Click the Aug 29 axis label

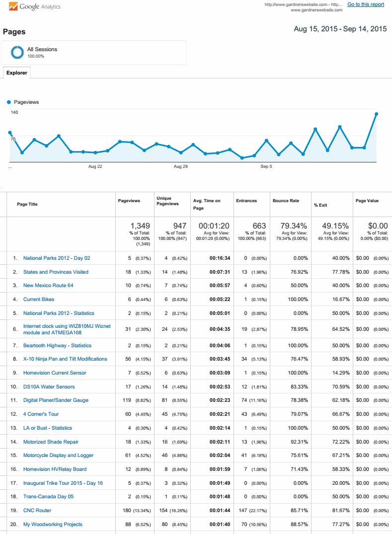[180, 166]
